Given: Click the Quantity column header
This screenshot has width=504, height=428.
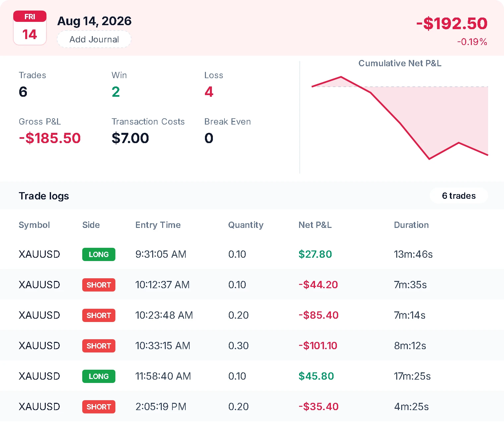Looking at the screenshot, I should [x=246, y=225].
